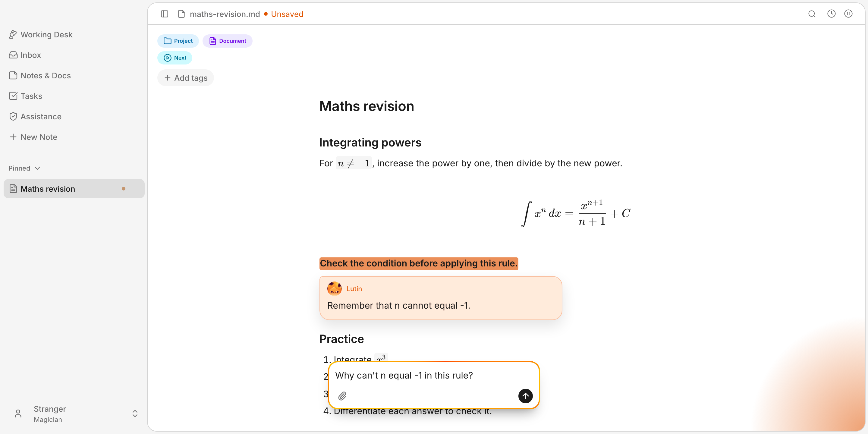Click the highlighted condition sentence
Screen dimensions: 868x434
click(x=419, y=263)
